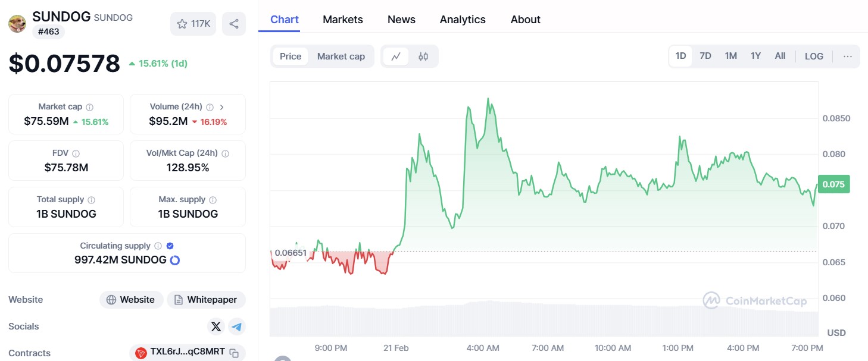Add SUNDOG to watchlist with star

click(193, 24)
